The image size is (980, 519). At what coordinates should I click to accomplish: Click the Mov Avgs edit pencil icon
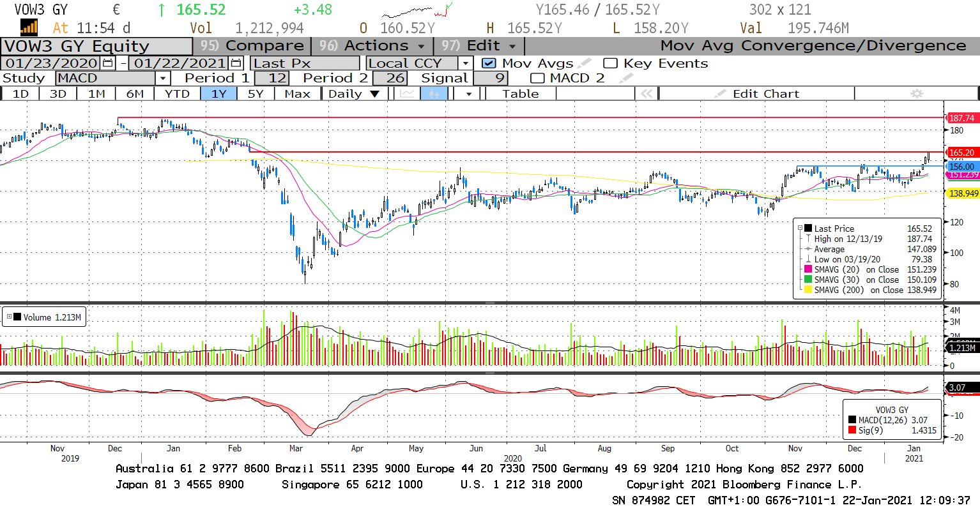(x=584, y=63)
